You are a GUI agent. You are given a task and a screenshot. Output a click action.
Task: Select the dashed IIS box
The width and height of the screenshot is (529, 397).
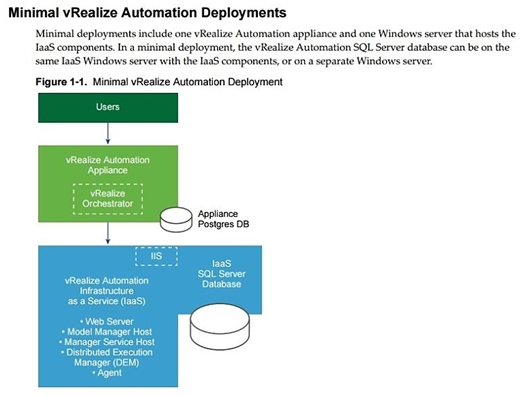click(x=156, y=256)
